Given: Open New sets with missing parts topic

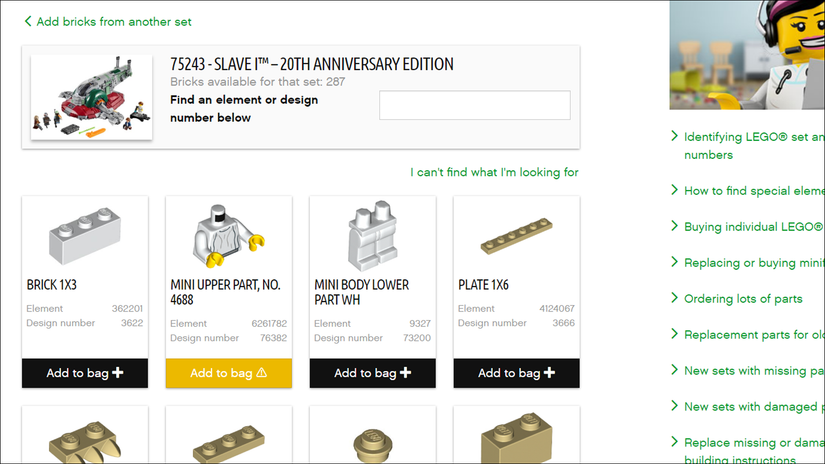Looking at the screenshot, I should (752, 371).
